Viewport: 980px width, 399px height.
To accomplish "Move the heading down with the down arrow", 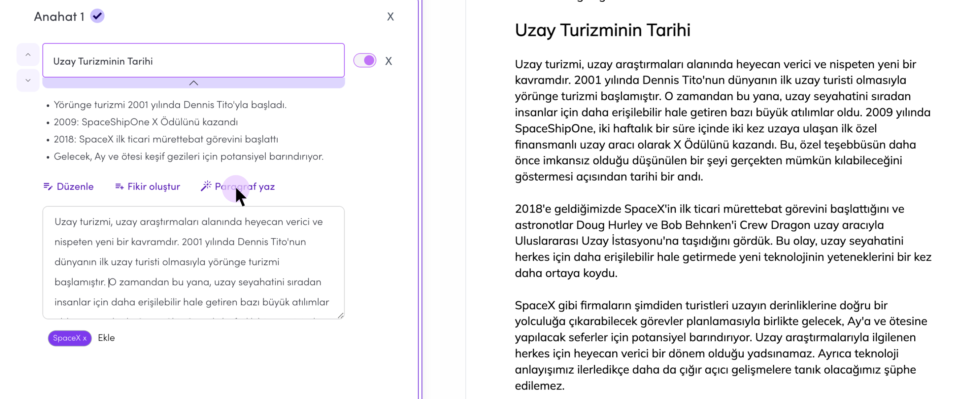I will tap(28, 80).
